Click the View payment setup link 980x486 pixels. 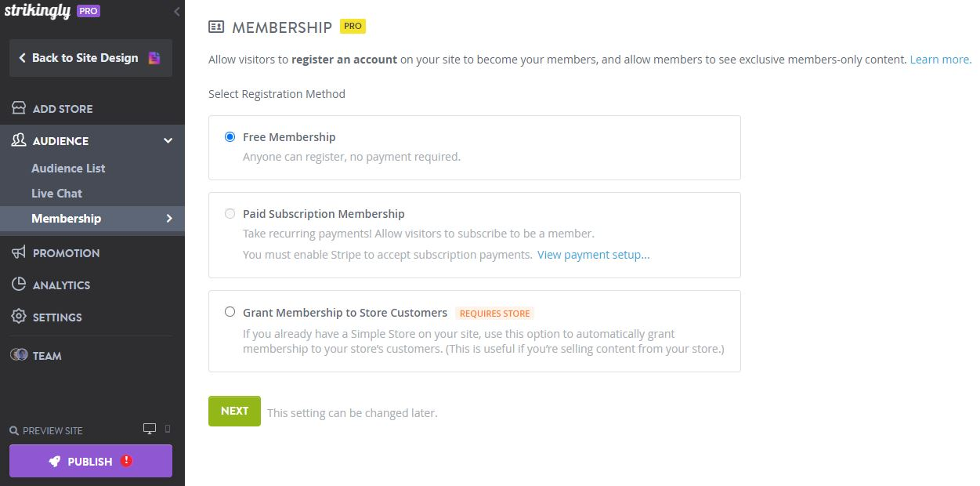pos(593,255)
